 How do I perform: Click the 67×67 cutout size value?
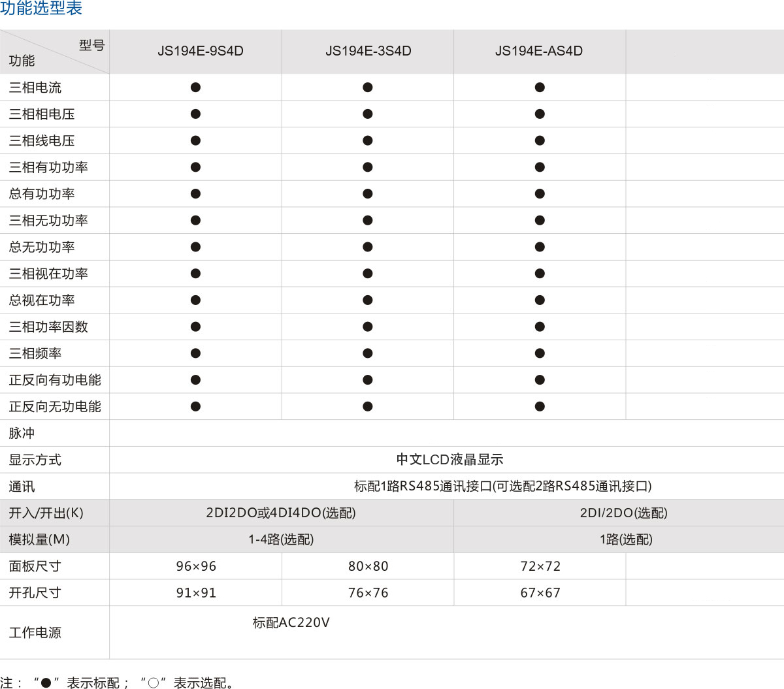pos(540,593)
